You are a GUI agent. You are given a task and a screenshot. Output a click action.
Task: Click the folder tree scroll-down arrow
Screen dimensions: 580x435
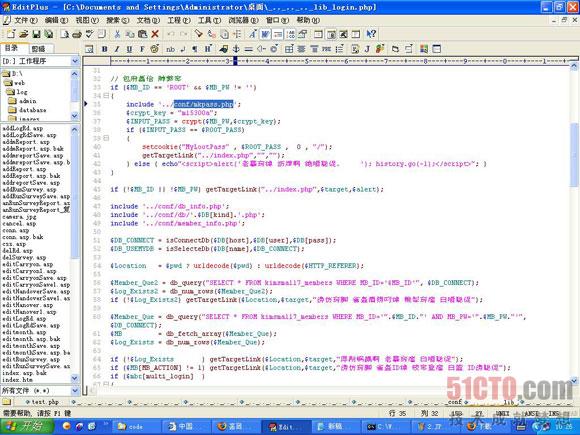(75, 116)
